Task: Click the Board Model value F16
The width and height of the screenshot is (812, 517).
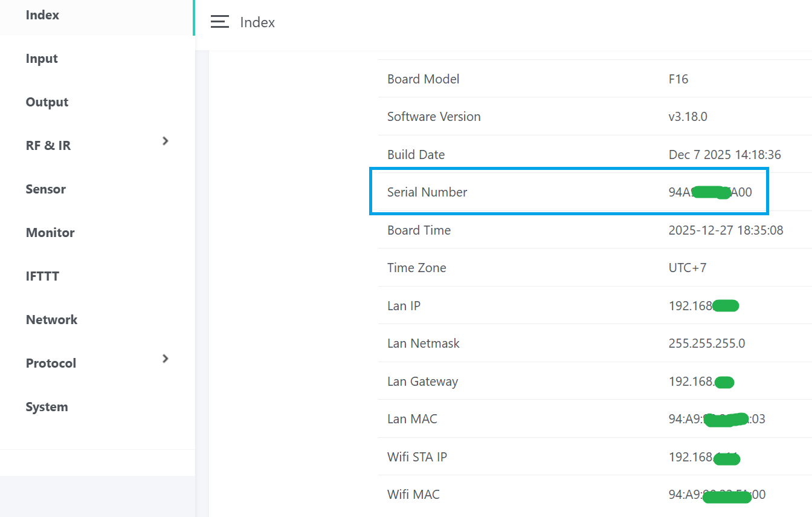Action: coord(678,79)
